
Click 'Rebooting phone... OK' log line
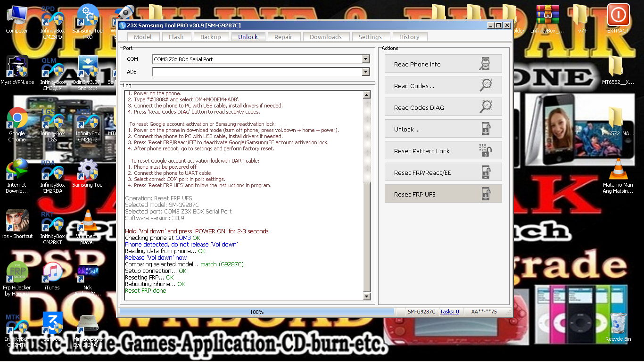[155, 284]
